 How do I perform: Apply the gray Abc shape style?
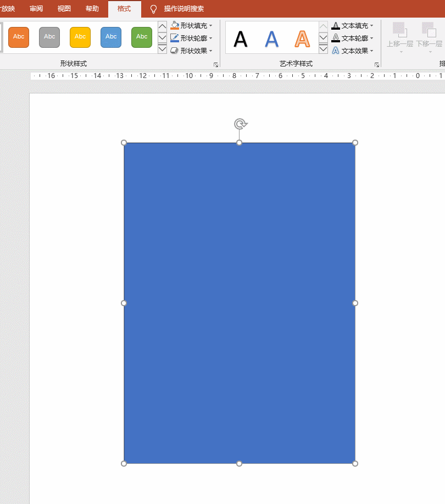click(49, 37)
